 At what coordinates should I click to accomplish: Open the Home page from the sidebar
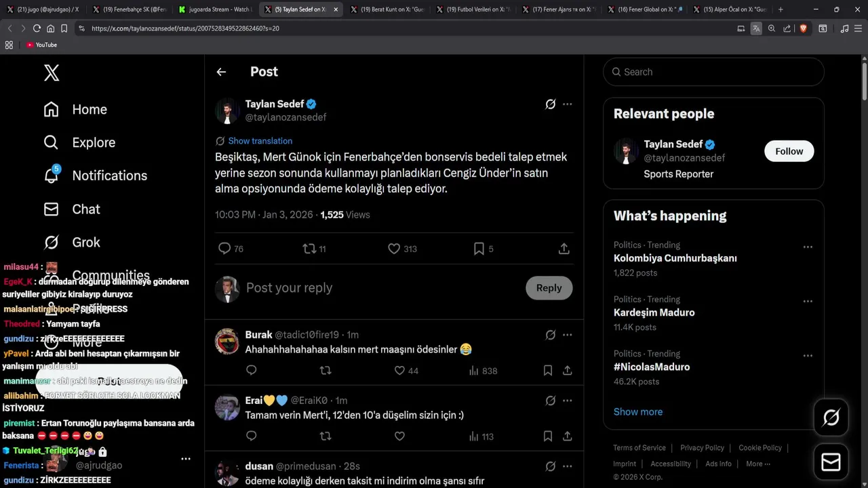(75, 109)
